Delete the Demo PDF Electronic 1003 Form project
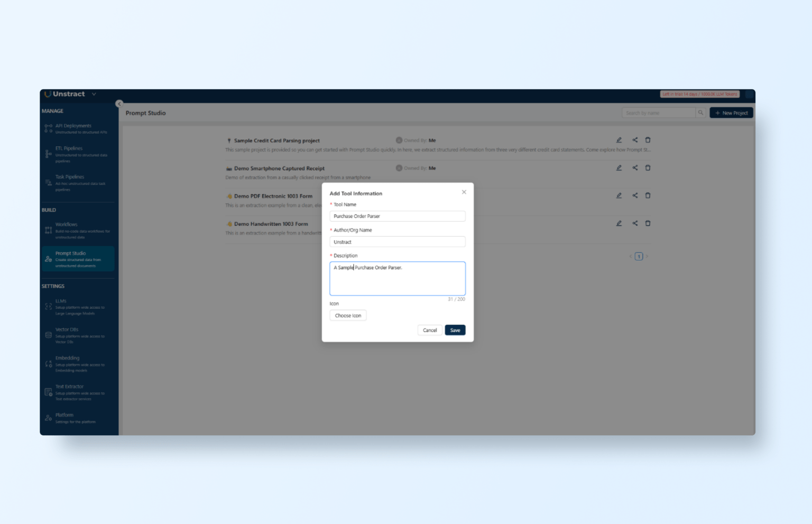The width and height of the screenshot is (812, 524). [648, 196]
